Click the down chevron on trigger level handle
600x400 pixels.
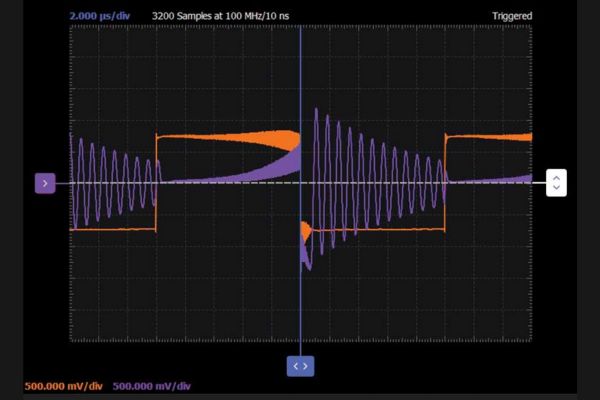point(557,188)
